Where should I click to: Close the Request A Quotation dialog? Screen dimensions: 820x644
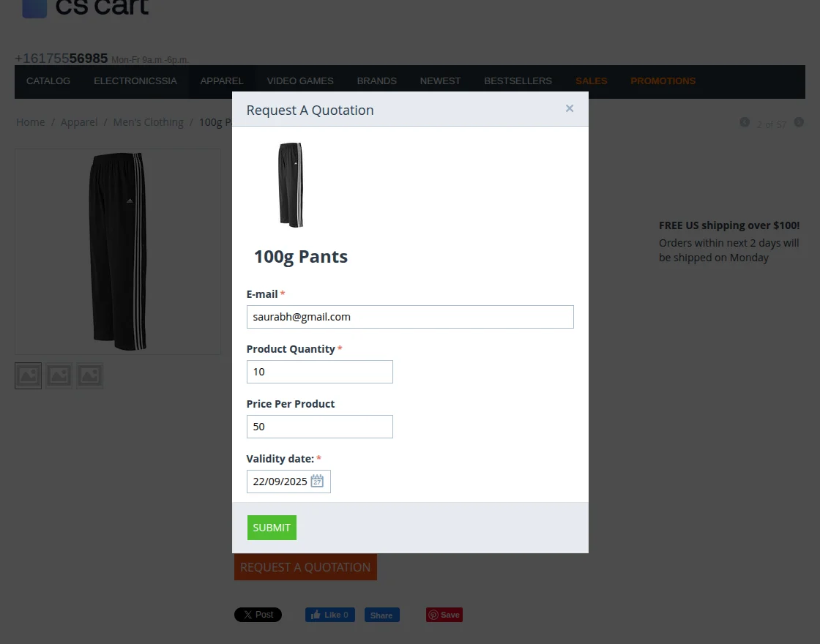pyautogui.click(x=570, y=109)
